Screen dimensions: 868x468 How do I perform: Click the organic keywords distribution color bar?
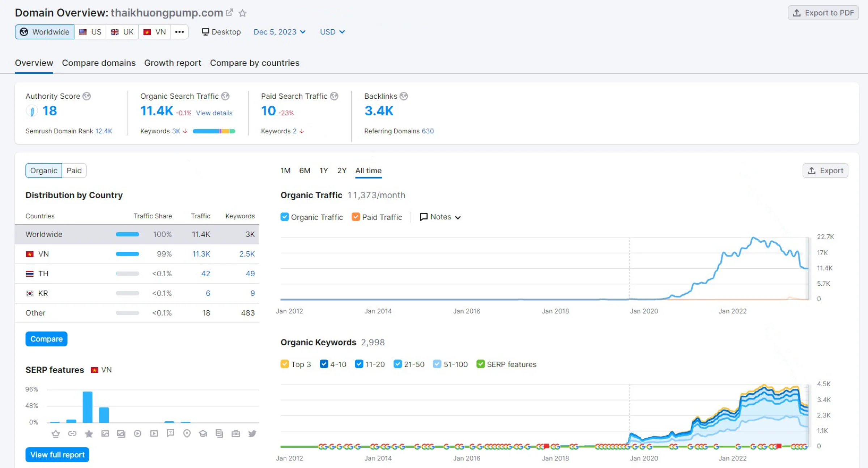(x=214, y=131)
